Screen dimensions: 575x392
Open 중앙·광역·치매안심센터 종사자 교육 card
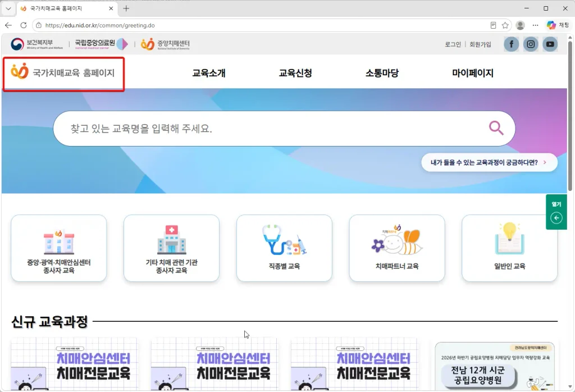(x=58, y=248)
